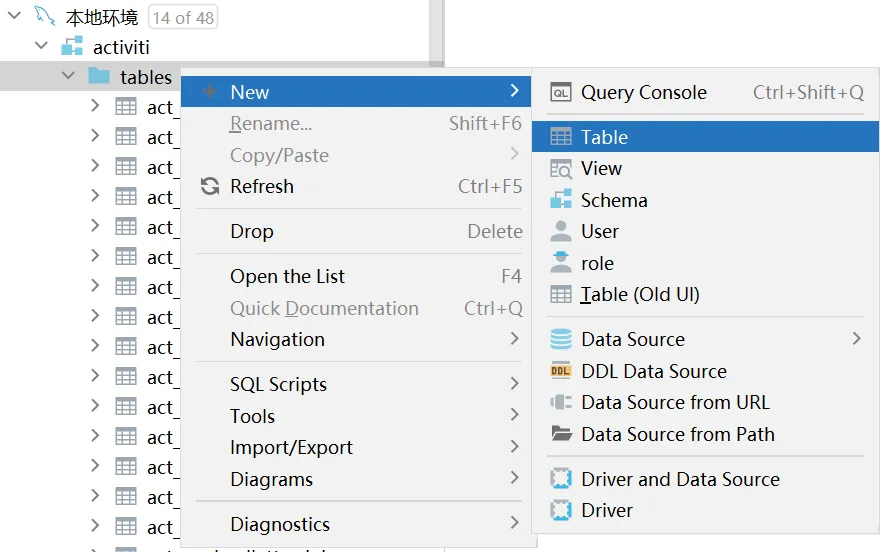Select the 本地环境 data source node
The image size is (888, 552).
click(x=101, y=17)
